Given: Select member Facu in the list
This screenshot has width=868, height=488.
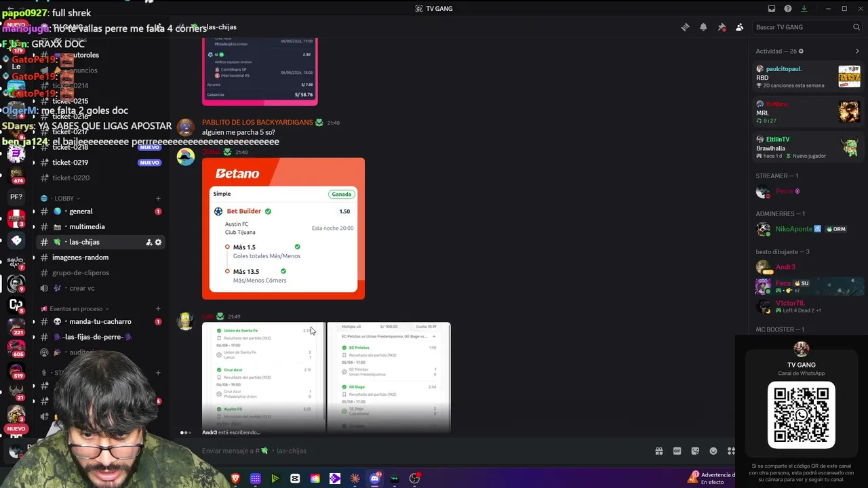Looking at the screenshot, I should 808,286.
